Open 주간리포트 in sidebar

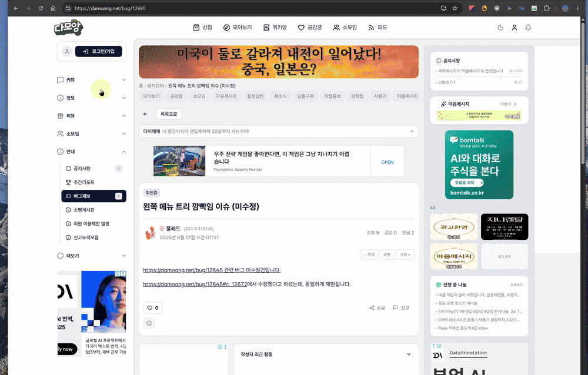[x=93, y=182]
